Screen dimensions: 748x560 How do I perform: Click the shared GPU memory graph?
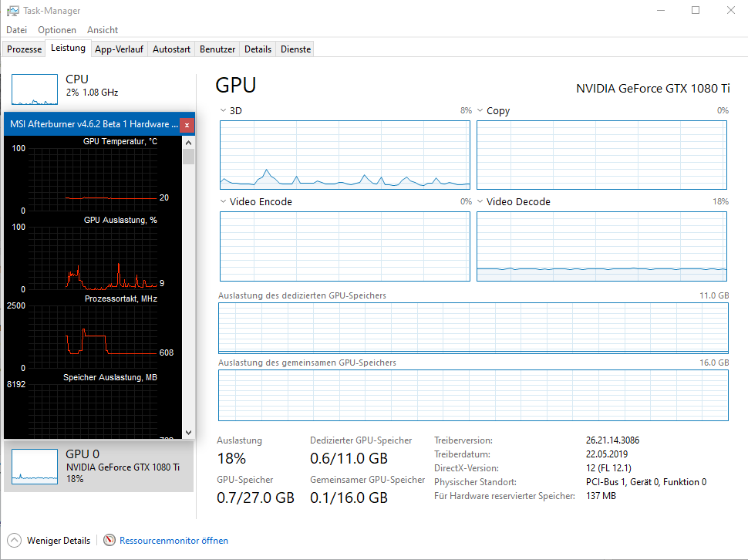click(473, 395)
